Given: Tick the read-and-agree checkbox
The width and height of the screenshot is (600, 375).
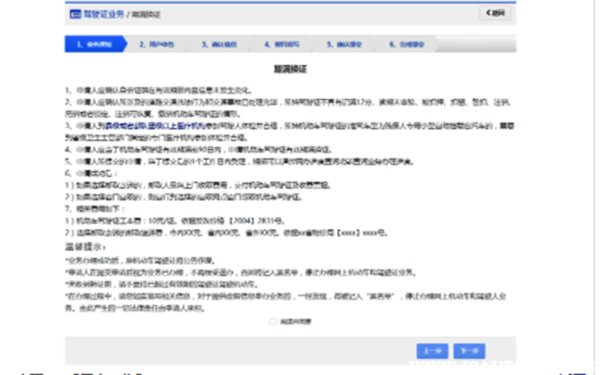Looking at the screenshot, I should 273,321.
